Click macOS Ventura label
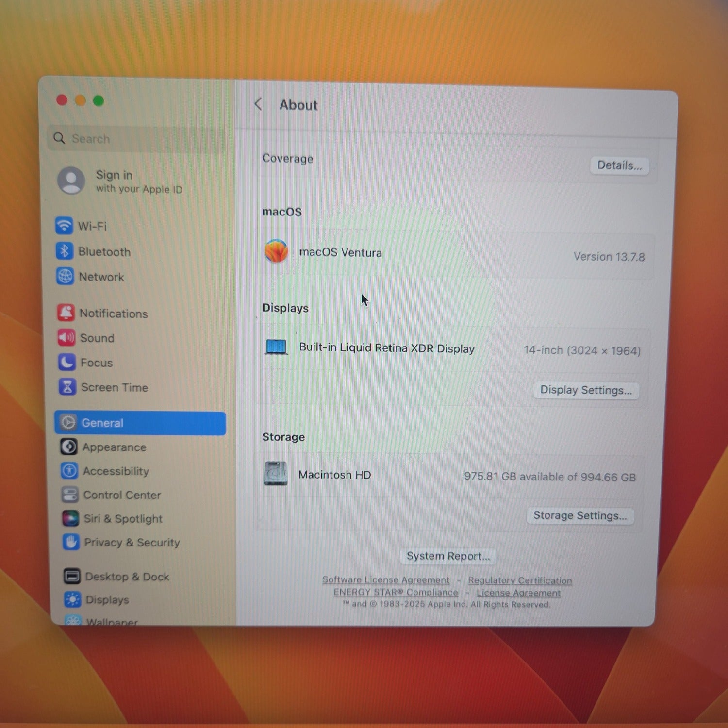The width and height of the screenshot is (728, 728). coord(341,252)
